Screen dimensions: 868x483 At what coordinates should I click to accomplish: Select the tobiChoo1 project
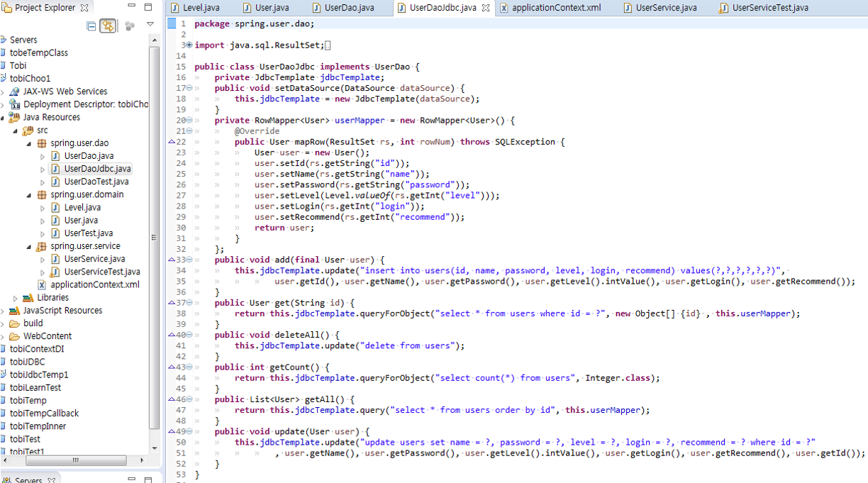pyautogui.click(x=30, y=78)
